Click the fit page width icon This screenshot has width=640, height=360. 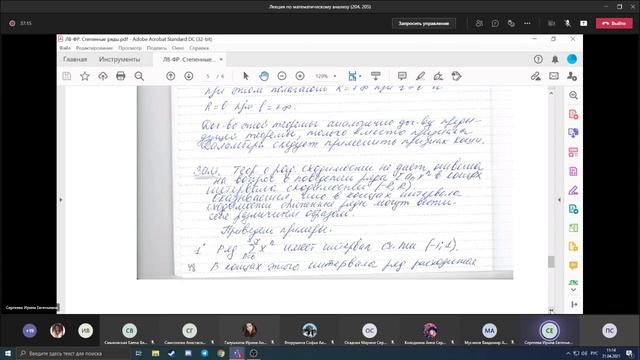(352, 76)
